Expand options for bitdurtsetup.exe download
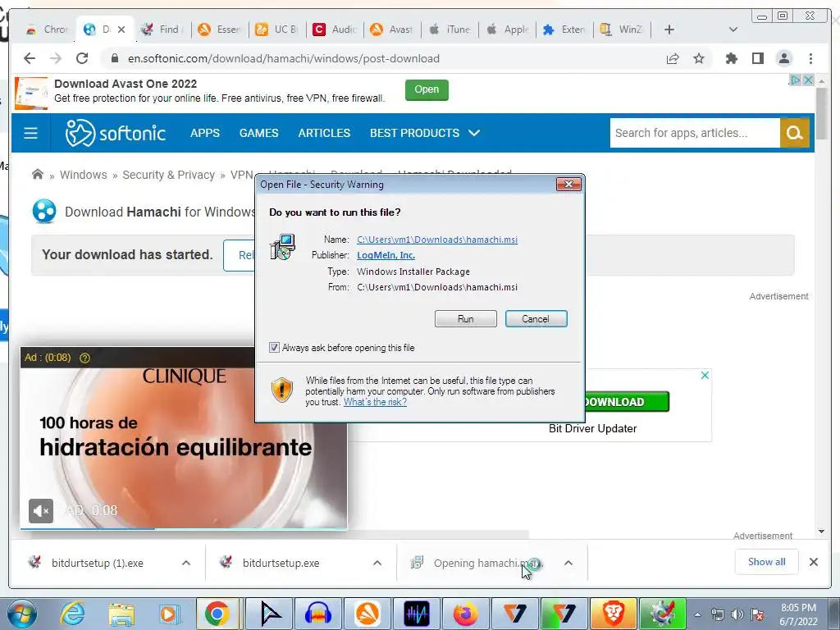This screenshot has height=630, width=840. coord(377,563)
